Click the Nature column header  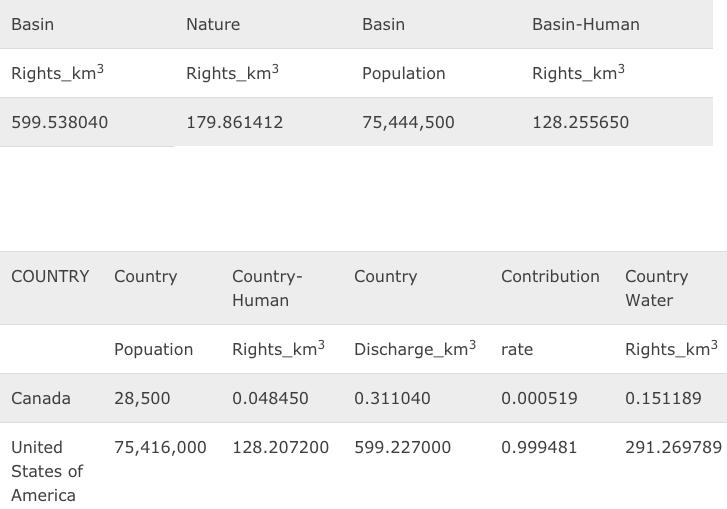pyautogui.click(x=212, y=24)
